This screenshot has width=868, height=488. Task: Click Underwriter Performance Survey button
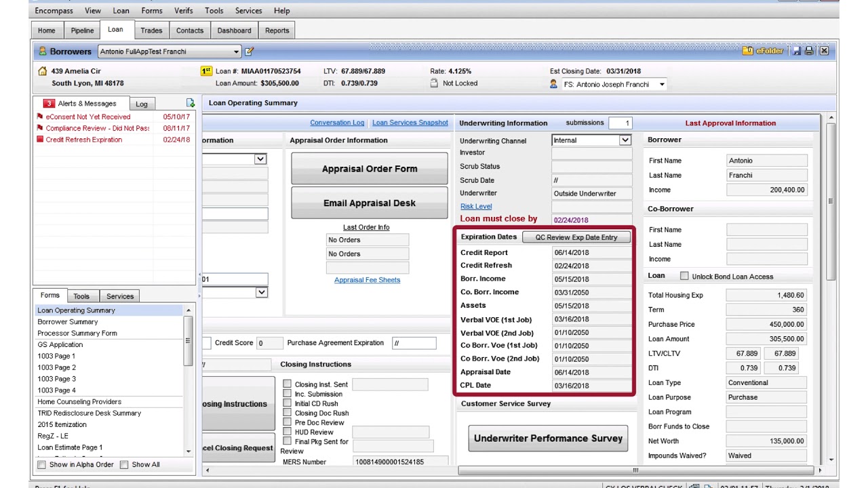(548, 439)
